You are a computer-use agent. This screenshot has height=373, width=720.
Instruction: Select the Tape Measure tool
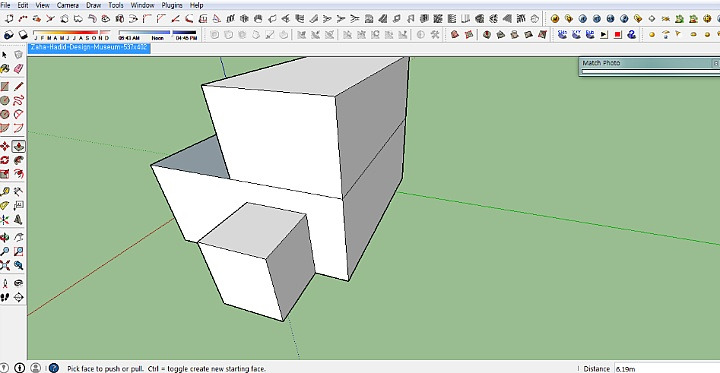[x=5, y=192]
